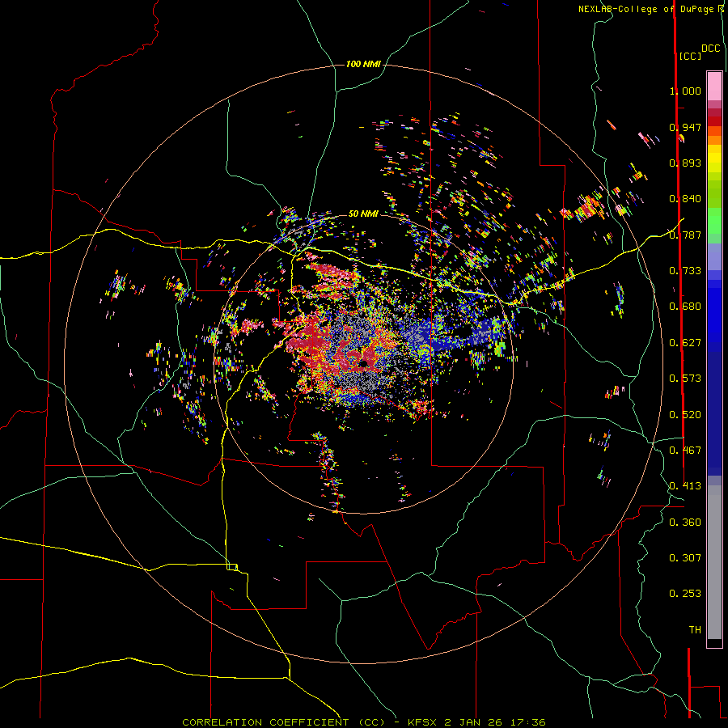Click the 0.947 scale value

(685, 127)
